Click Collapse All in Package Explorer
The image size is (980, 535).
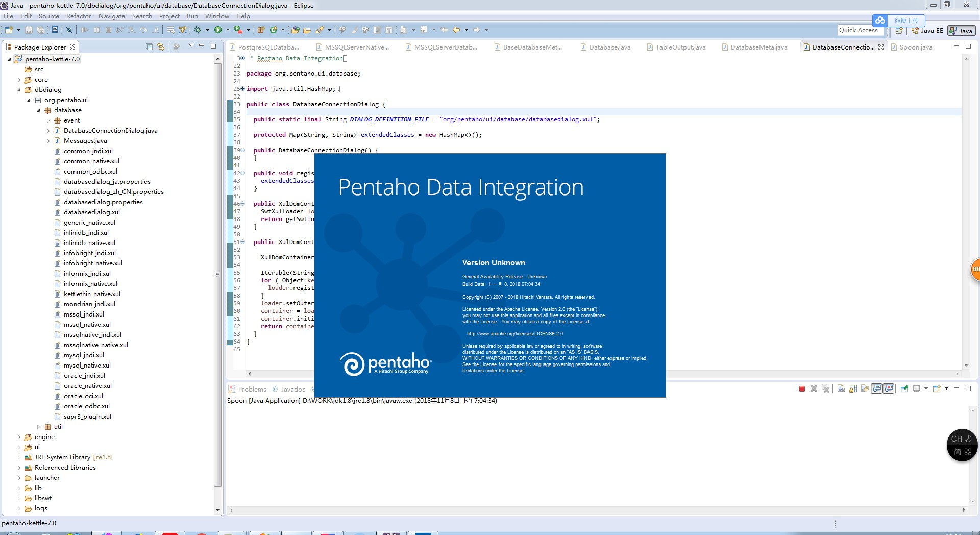point(149,46)
